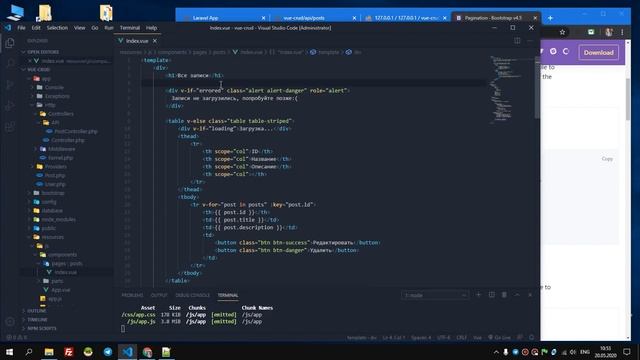
Task: Open the Help menu
Action: click(151, 28)
